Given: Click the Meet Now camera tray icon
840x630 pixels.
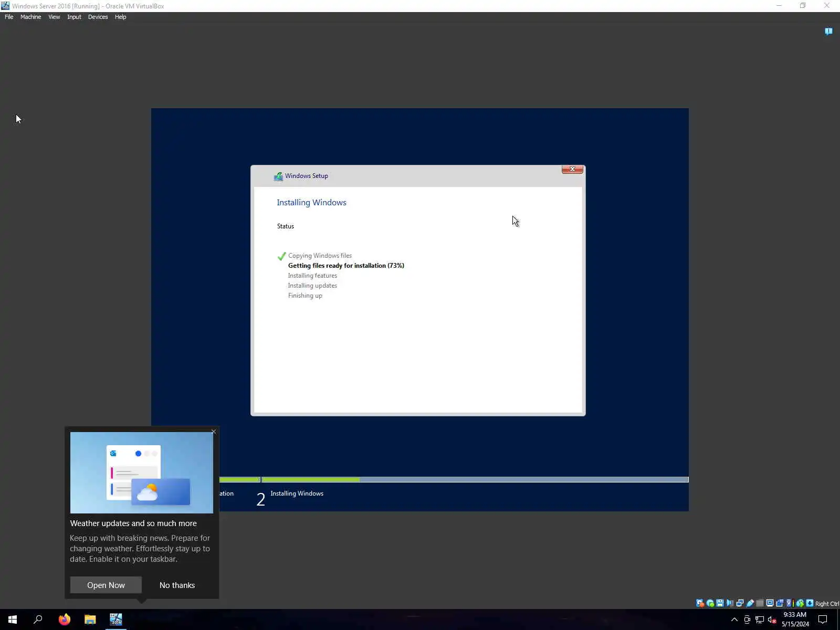Looking at the screenshot, I should pyautogui.click(x=747, y=619).
